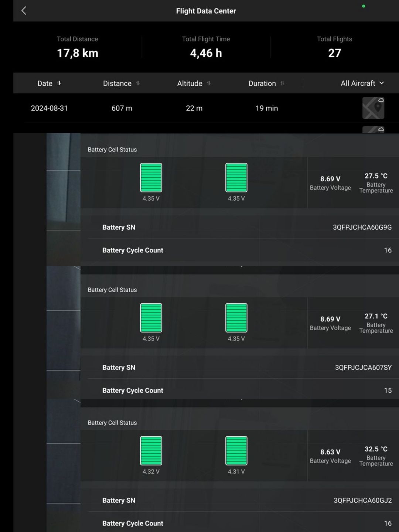This screenshot has width=399, height=532.
Task: Click serial number 3QFPJCJCA607SY
Action: 363,368
